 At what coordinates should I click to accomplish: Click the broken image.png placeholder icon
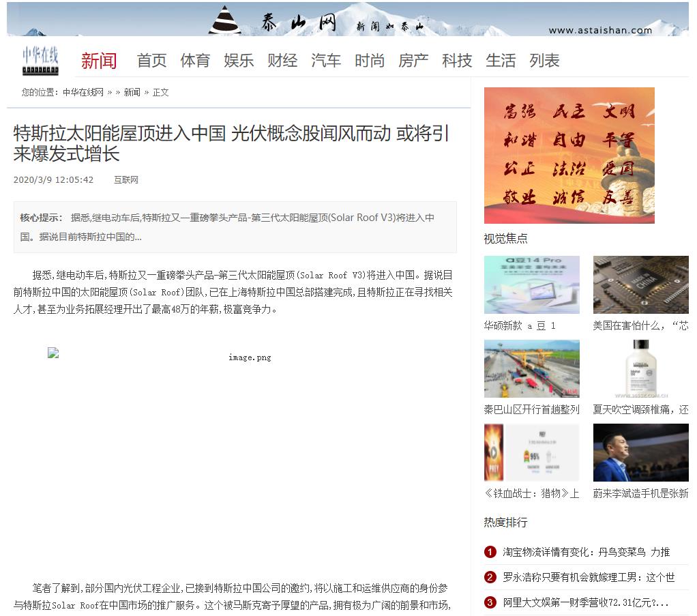[x=53, y=353]
